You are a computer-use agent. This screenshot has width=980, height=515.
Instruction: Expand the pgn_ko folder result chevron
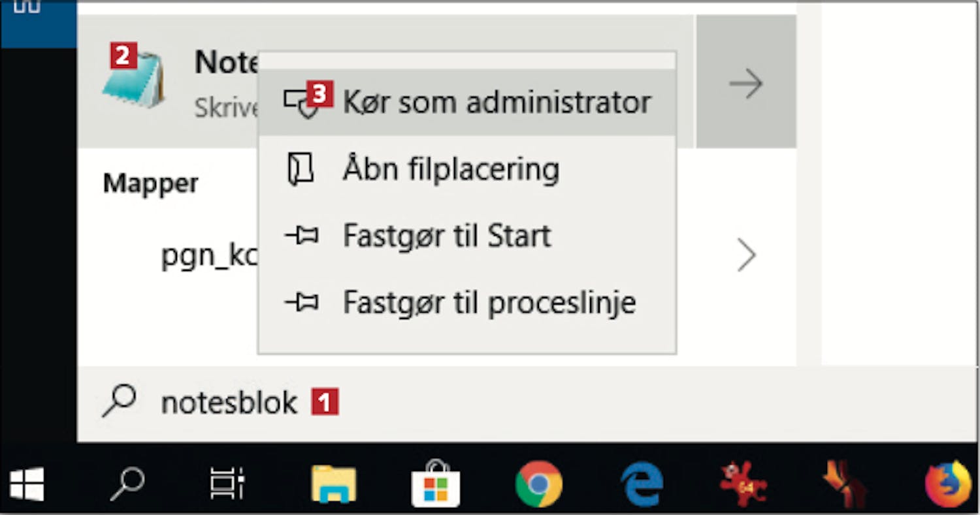(746, 255)
